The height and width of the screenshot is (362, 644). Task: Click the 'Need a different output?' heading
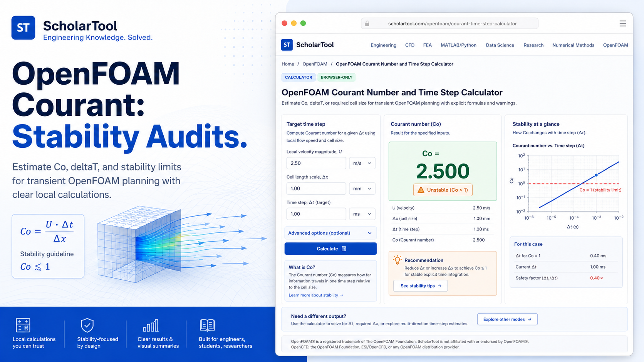pos(319,316)
